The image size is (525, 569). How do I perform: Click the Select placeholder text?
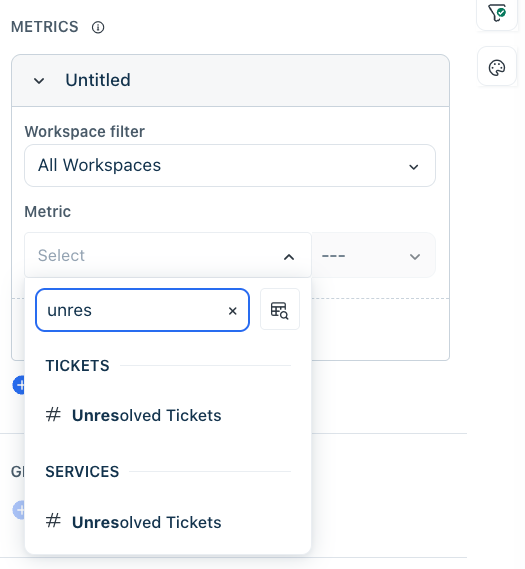pos(61,255)
